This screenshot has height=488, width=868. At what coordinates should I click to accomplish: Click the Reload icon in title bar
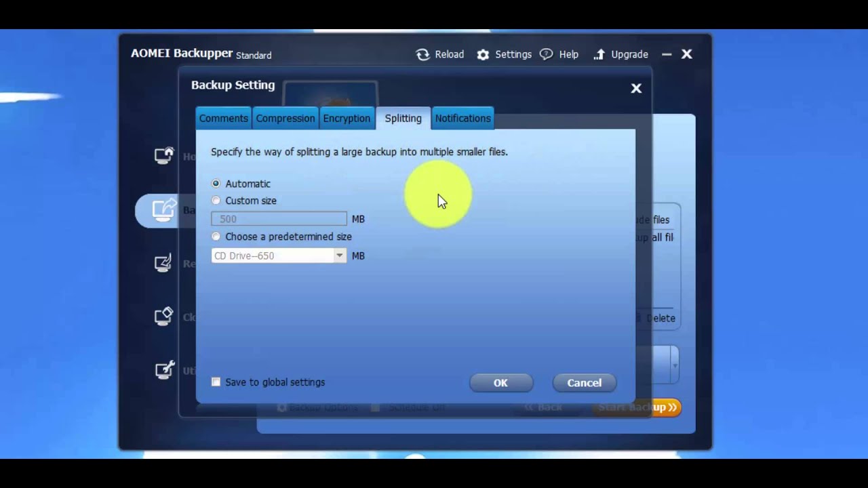click(422, 55)
